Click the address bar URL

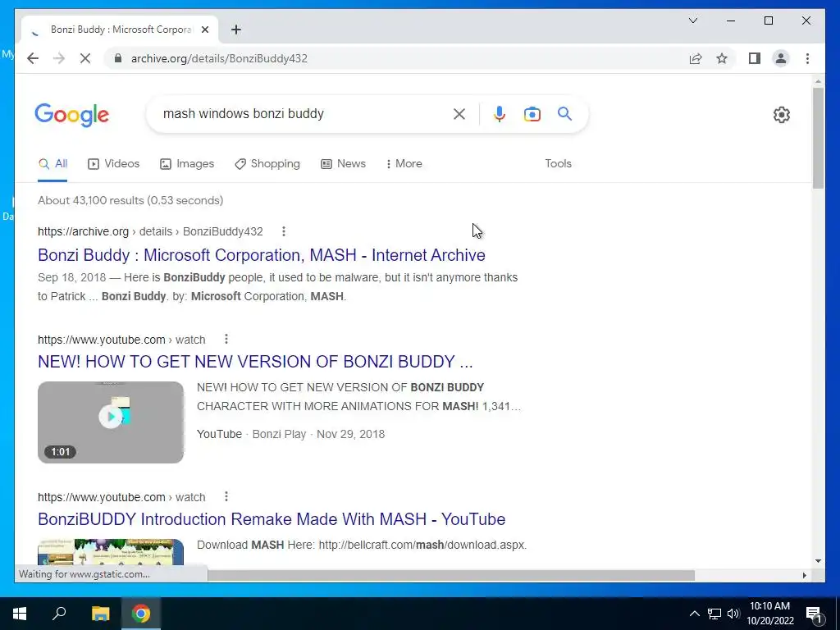[219, 58]
